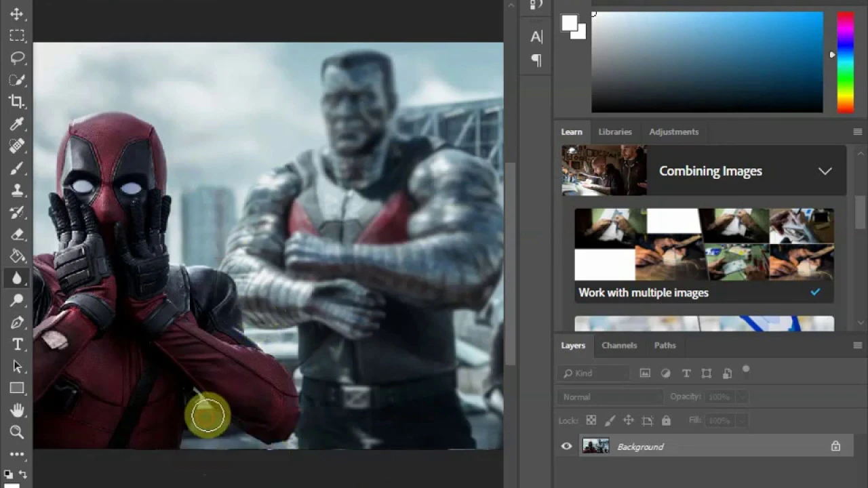
Task: Toggle prevent artboard auto-nesting lock
Action: tap(647, 421)
